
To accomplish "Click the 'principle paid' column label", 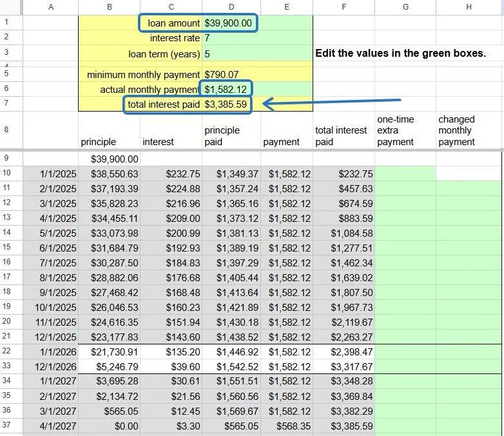I will coord(222,136).
